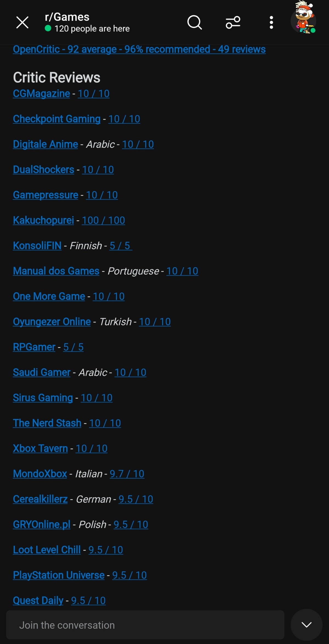Open the OpenCritic 92 average link

[x=139, y=49]
